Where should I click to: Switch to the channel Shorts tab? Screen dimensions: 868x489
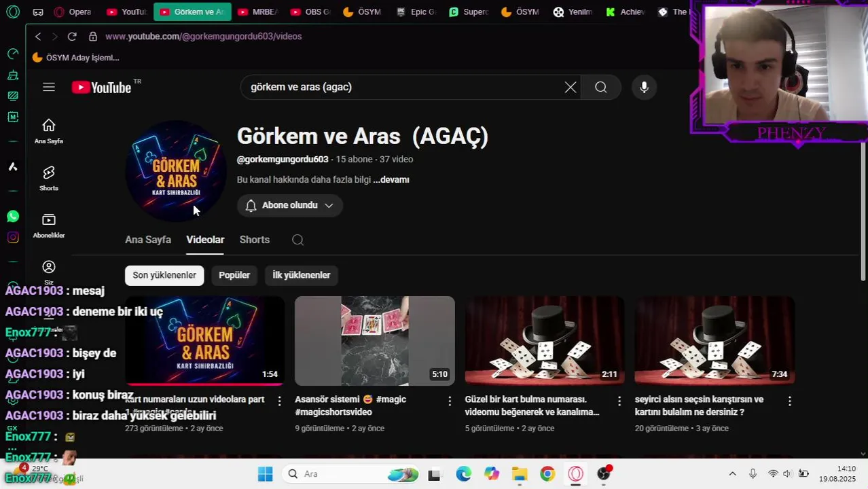pos(255,240)
